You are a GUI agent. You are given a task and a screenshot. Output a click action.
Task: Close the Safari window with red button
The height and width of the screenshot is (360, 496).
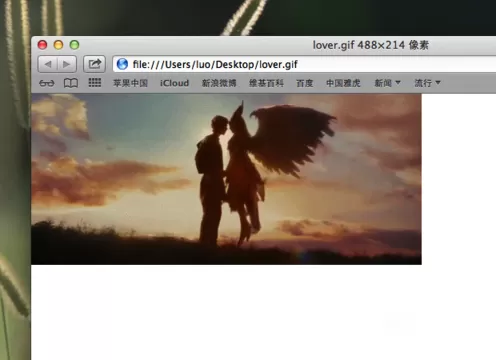tap(42, 45)
